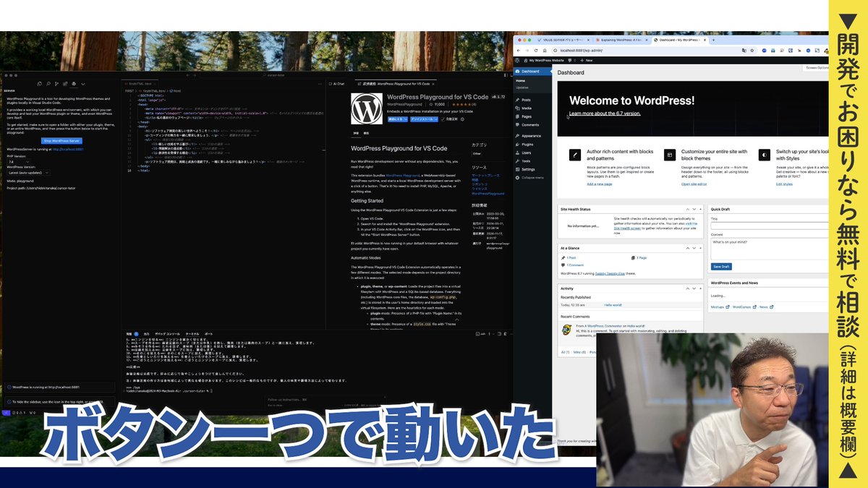Click the WordPress Playground link in readme
Viewport: 868px width, 488px height.
click(x=401, y=176)
